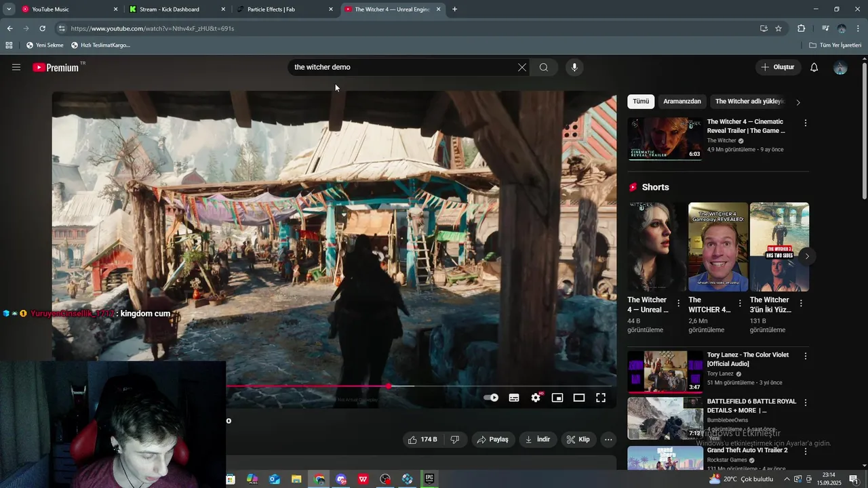Go to YouTube Premium home logo
This screenshot has width=868, height=488.
pyautogui.click(x=56, y=67)
